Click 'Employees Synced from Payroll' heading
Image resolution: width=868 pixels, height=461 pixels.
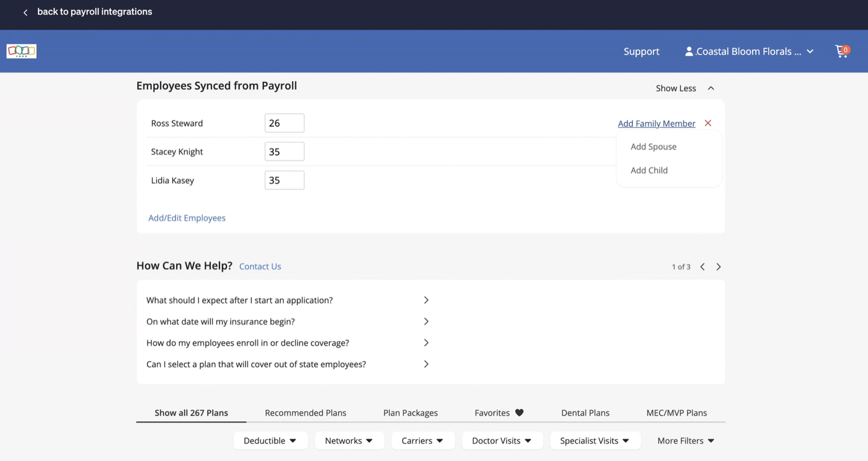point(217,86)
